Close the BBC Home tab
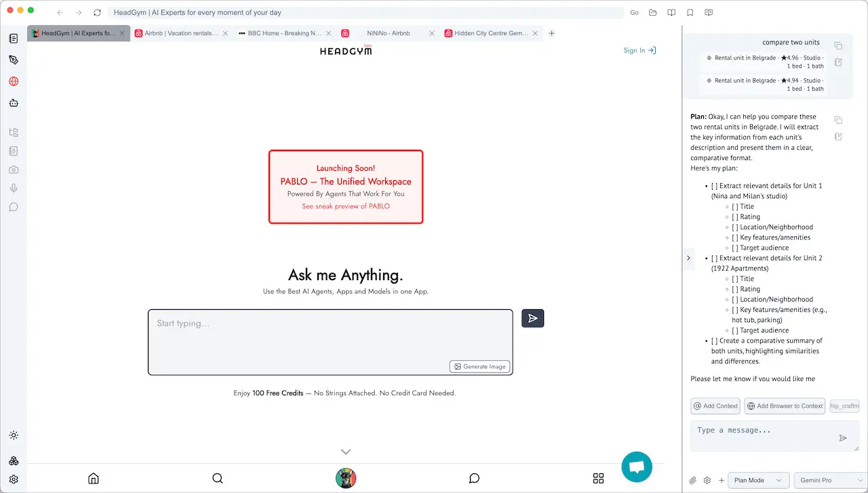Image resolution: width=868 pixels, height=493 pixels. [x=328, y=33]
